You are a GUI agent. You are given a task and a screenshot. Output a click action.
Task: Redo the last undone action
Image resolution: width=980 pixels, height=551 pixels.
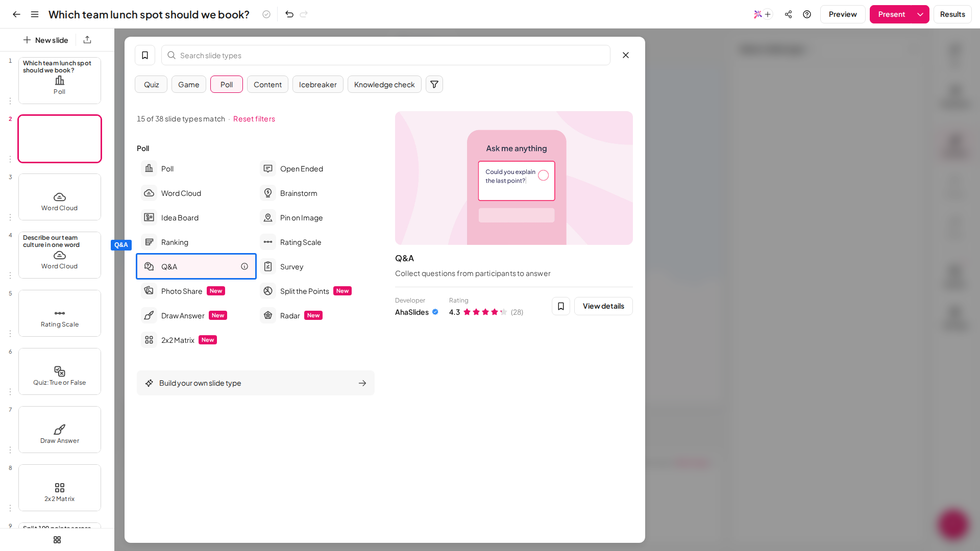click(304, 14)
